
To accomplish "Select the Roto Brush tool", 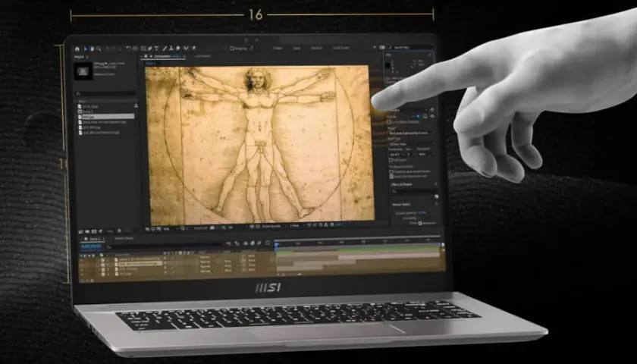I will (x=186, y=49).
